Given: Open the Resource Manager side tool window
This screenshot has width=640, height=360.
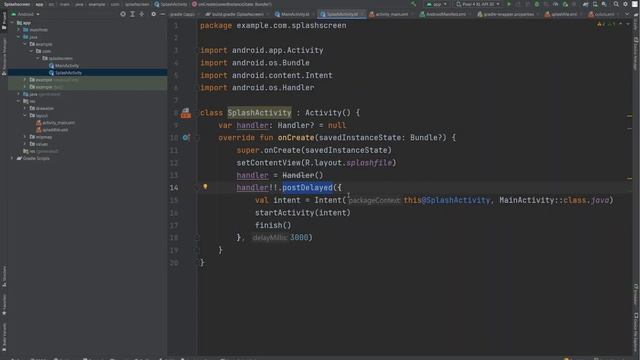Looking at the screenshot, I should [4, 57].
